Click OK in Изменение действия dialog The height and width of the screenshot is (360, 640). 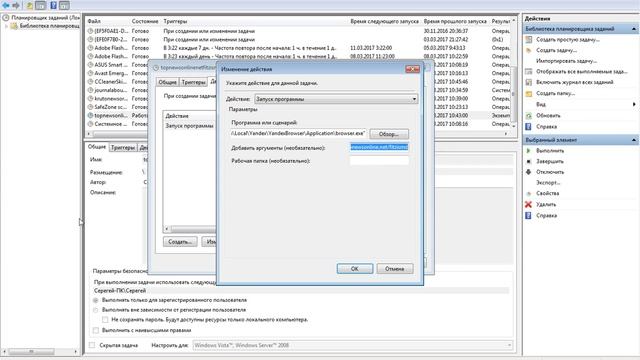click(x=355, y=269)
